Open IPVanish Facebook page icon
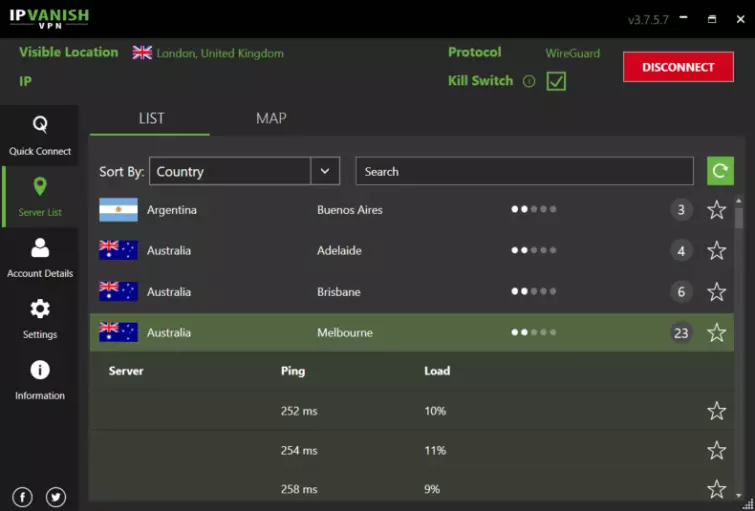Viewport: 755px width, 511px height. click(23, 496)
